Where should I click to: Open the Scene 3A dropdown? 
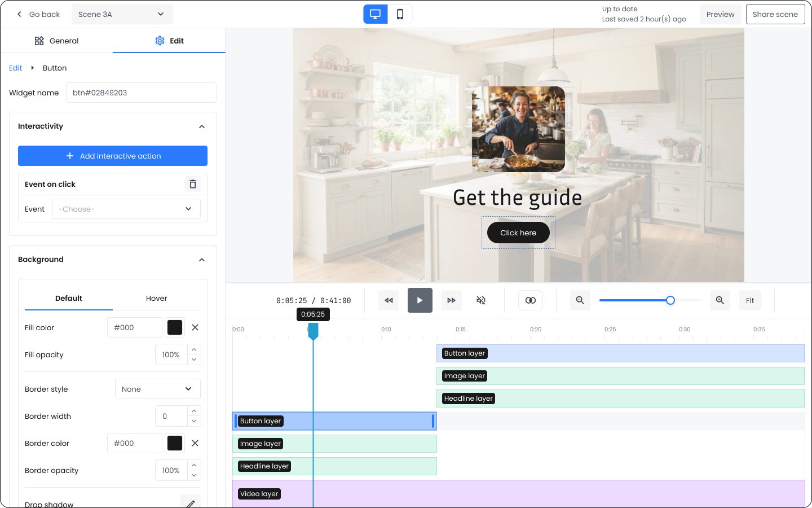122,14
